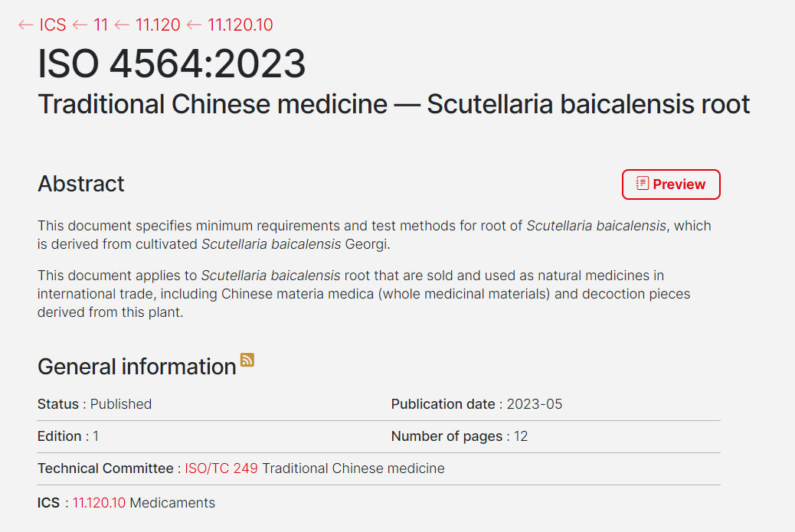Go back to ICS in the breadcrumb
The width and height of the screenshot is (795, 532).
pos(53,25)
